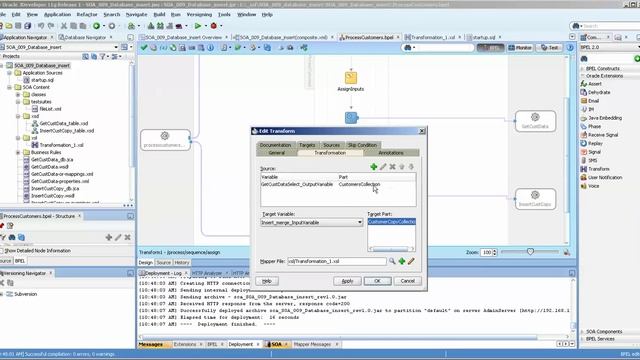Viewport: 640px width, 360px height.
Task: Open the Mapper Messages log tab
Action: [x=312, y=344]
